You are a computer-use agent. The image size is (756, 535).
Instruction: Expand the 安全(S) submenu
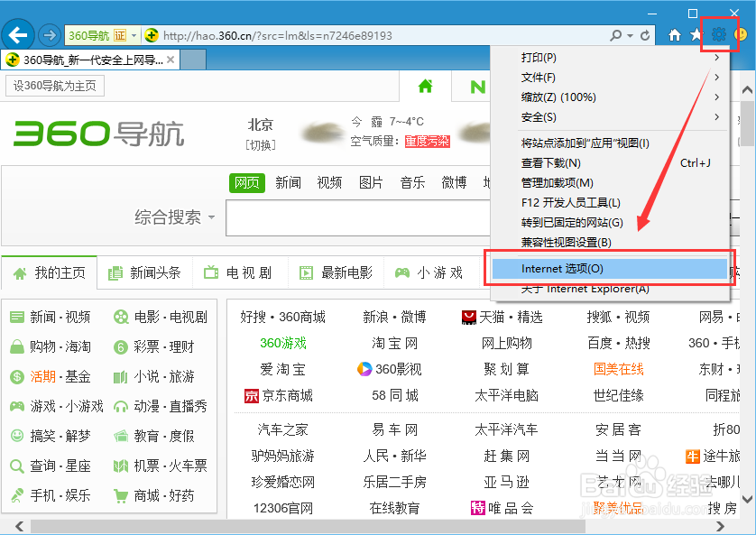click(716, 116)
